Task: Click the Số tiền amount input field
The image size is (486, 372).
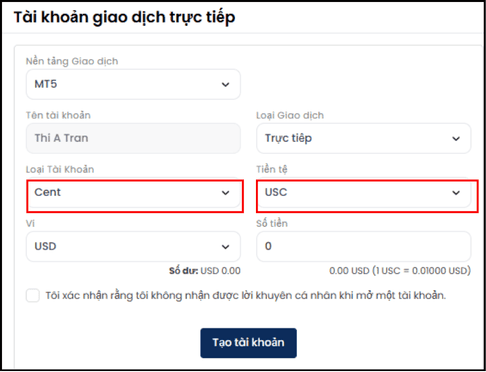Action: [x=364, y=246]
